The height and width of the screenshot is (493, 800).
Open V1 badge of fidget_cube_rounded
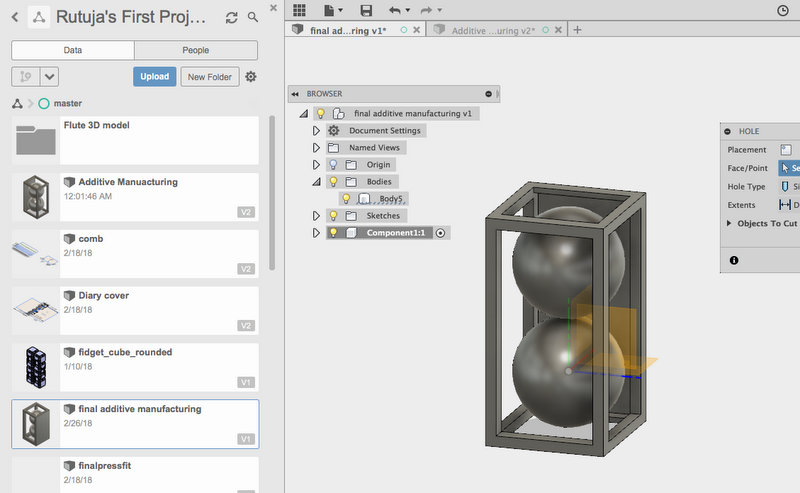(x=246, y=382)
